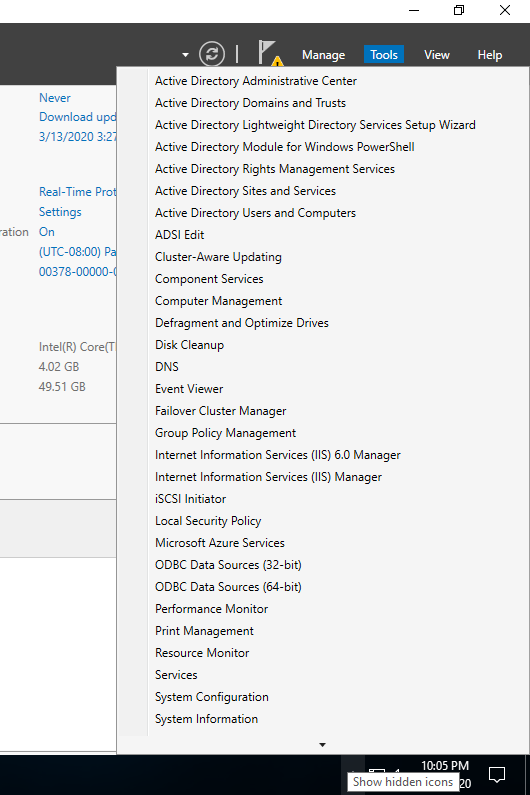This screenshot has height=795, width=530.
Task: Click the 10:05 PM taskbar clock
Action: point(445,766)
